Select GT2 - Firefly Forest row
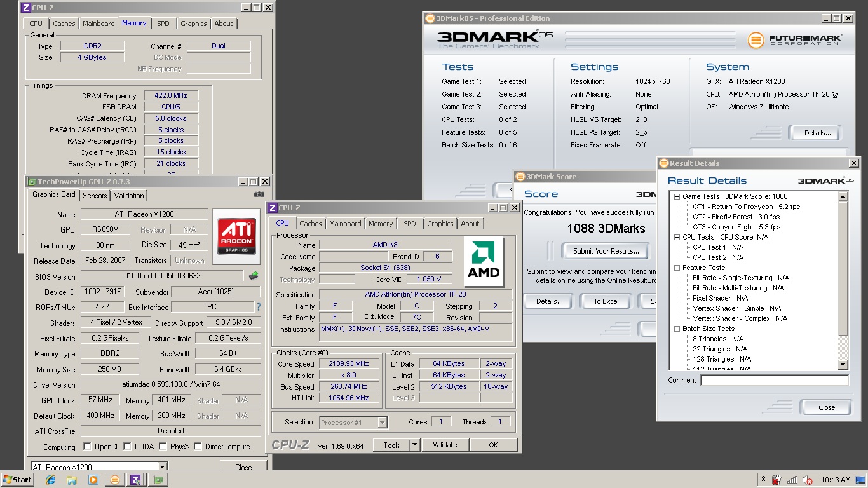The image size is (868, 488). click(736, 217)
